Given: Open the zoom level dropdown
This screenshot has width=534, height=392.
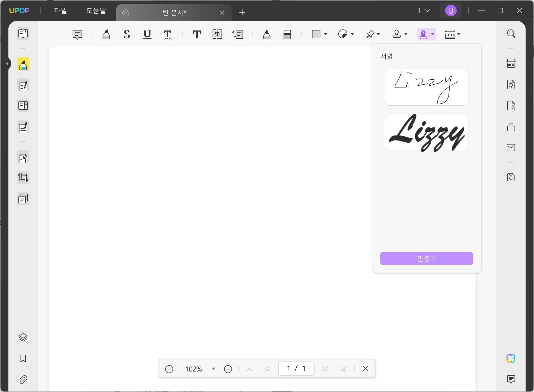Looking at the screenshot, I should (214, 369).
